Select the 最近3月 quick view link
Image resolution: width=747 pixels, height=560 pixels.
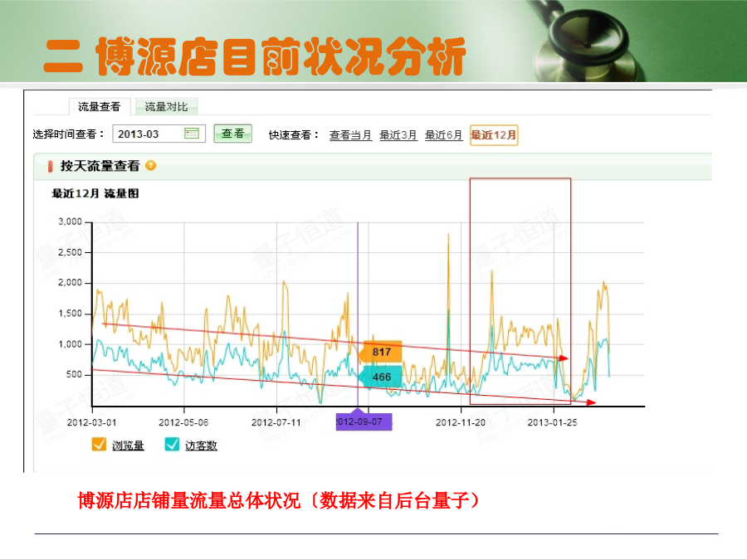click(398, 135)
